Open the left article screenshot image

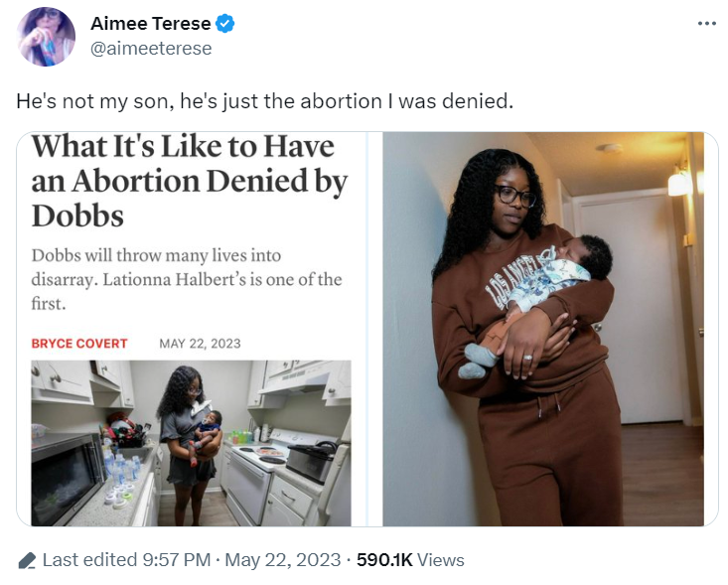click(191, 328)
